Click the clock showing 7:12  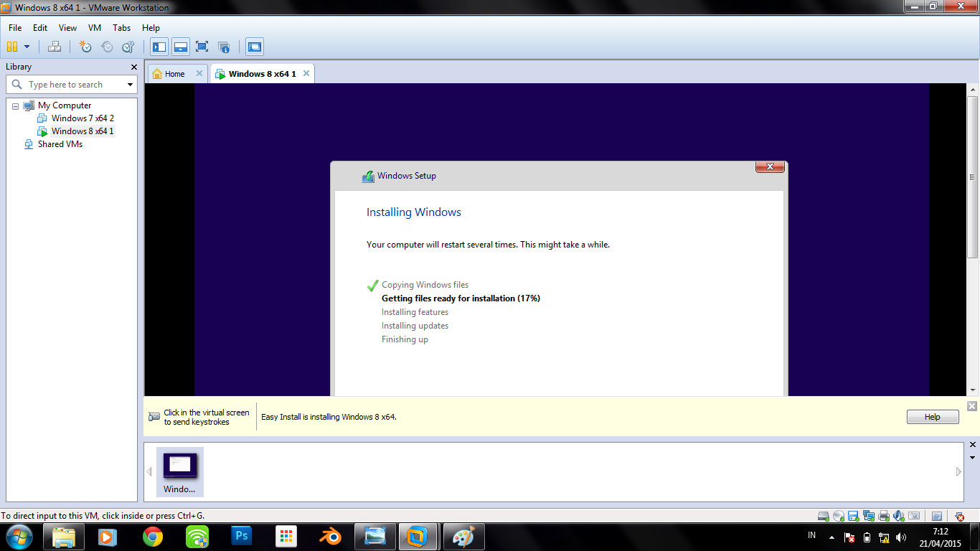(941, 532)
